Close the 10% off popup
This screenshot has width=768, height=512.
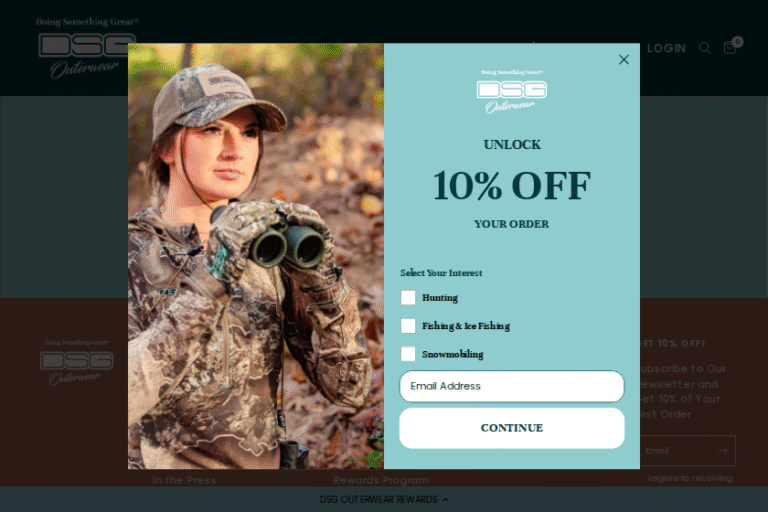pyautogui.click(x=624, y=60)
